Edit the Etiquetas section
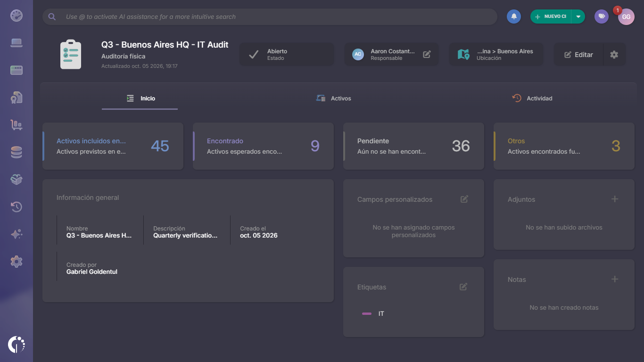This screenshot has width=644, height=362. pos(463,287)
